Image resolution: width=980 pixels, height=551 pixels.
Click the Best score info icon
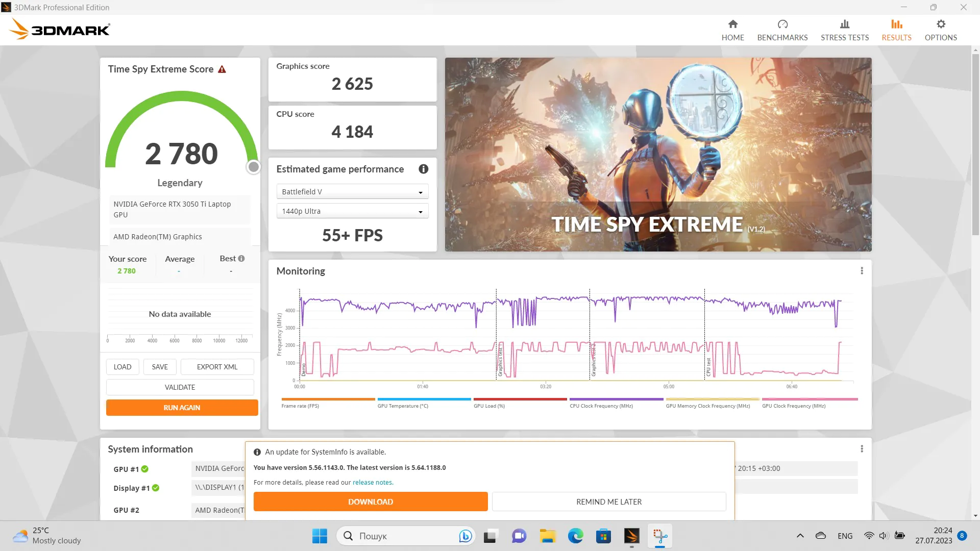[241, 259]
